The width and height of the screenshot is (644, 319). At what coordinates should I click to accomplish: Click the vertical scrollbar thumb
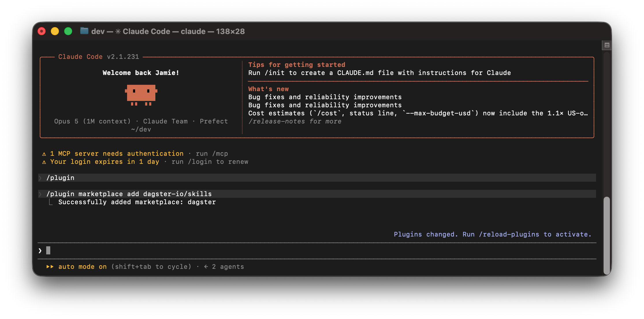[x=606, y=235]
